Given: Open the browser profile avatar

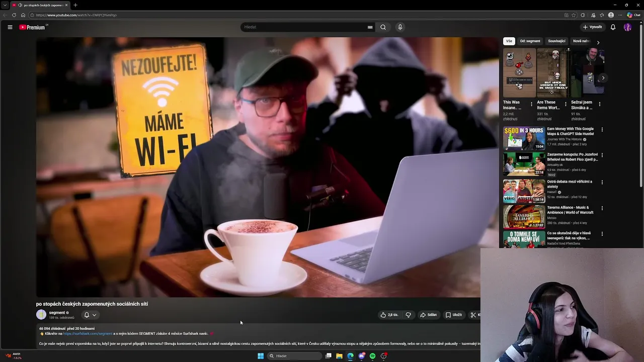Looking at the screenshot, I should pos(611,15).
